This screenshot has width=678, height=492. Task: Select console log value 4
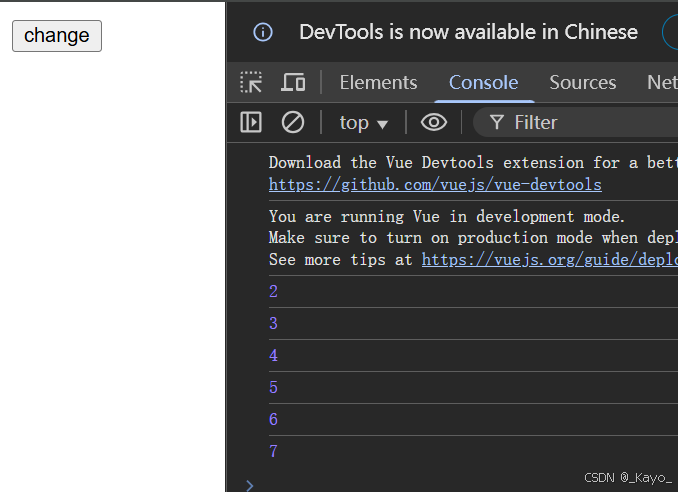273,355
